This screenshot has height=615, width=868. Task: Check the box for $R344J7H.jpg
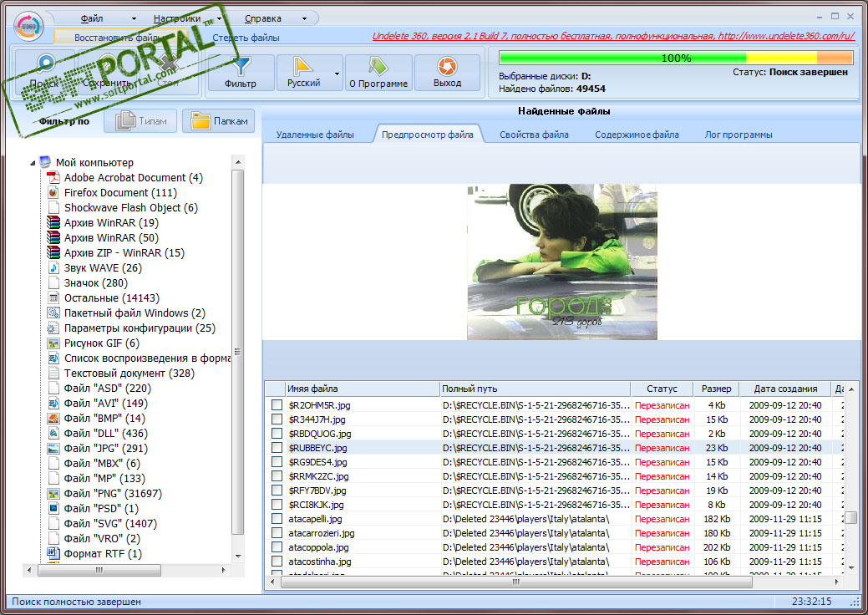(x=277, y=419)
